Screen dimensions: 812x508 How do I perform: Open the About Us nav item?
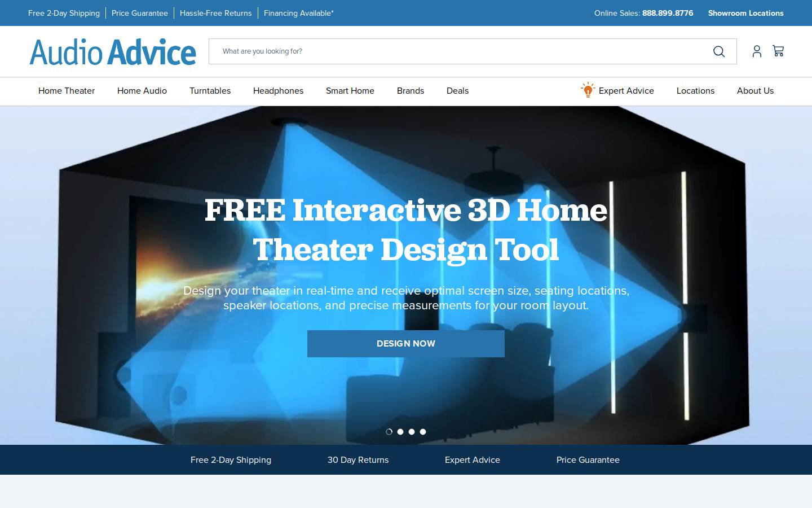click(755, 91)
